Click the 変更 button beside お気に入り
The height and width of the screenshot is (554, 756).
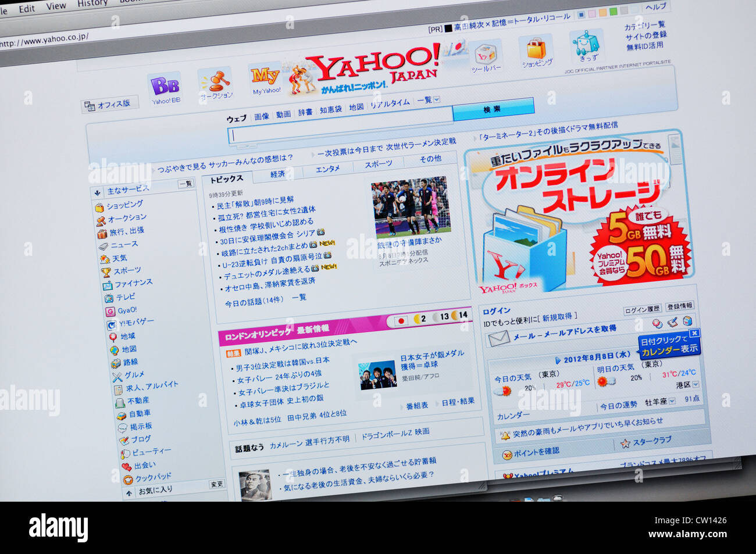[x=216, y=484]
